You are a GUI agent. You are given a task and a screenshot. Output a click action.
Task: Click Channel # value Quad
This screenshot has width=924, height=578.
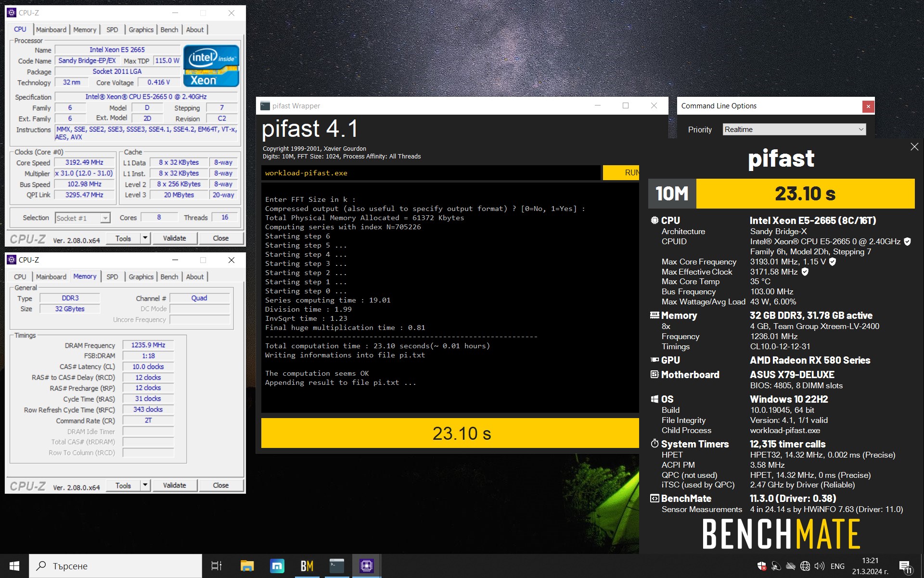(199, 298)
